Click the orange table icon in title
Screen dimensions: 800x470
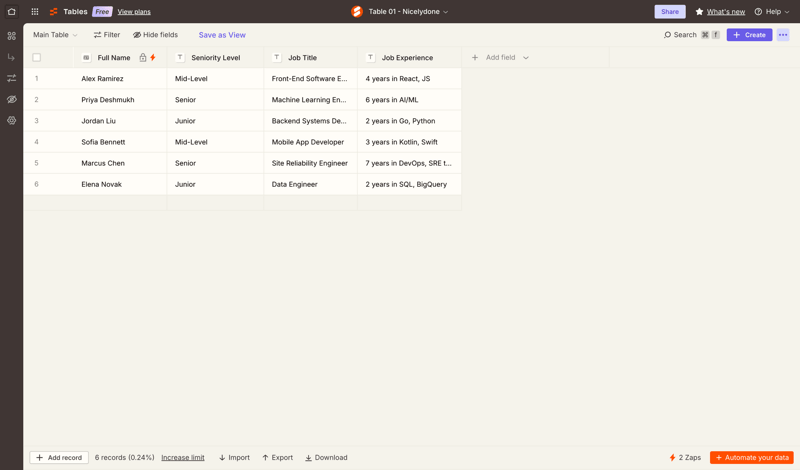tap(357, 11)
